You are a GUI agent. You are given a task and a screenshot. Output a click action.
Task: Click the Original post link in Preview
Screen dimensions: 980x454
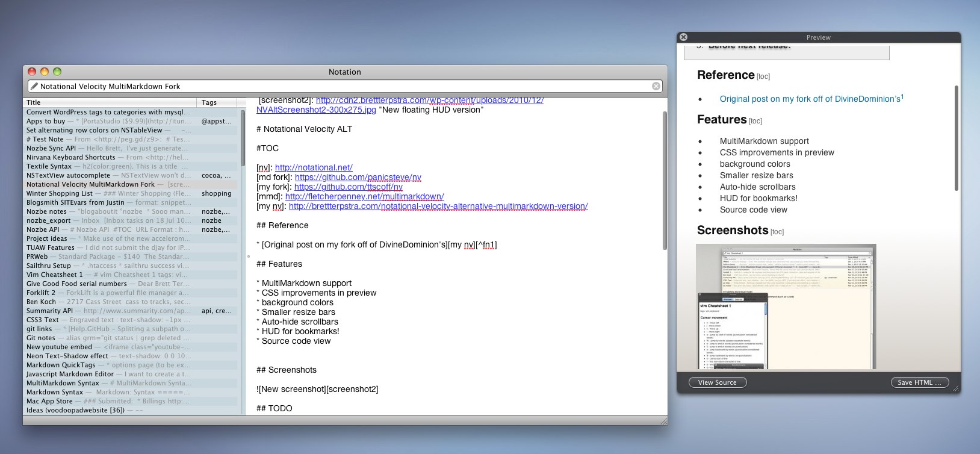pyautogui.click(x=810, y=99)
